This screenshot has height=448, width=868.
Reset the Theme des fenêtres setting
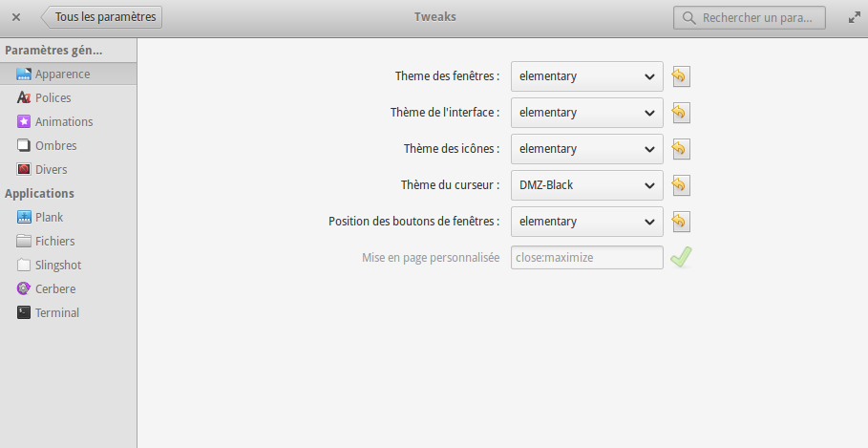[681, 76]
